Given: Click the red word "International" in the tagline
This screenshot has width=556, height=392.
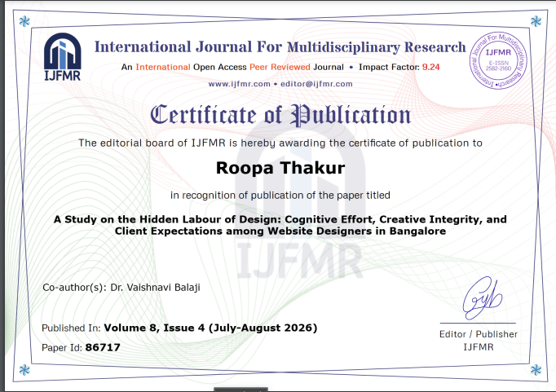Looking at the screenshot, I should 163,67.
